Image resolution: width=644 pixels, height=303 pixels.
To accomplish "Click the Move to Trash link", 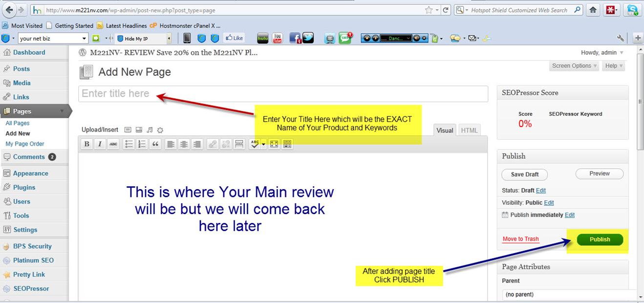I will coord(520,239).
